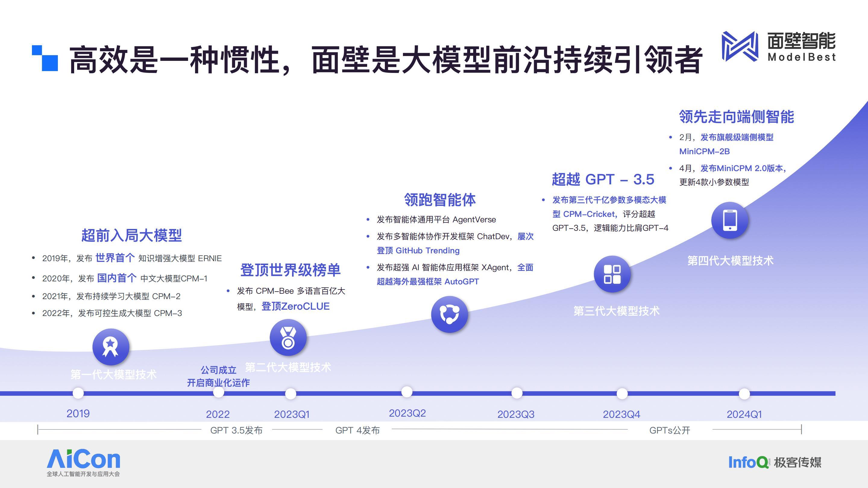Click the 2022 timeline dot
This screenshot has height=488, width=868.
(219, 392)
